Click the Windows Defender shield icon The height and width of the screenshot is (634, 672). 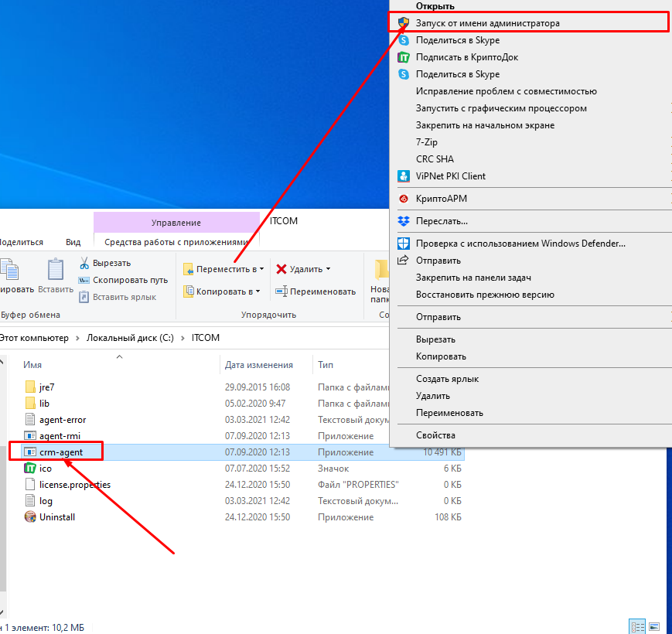pyautogui.click(x=403, y=244)
